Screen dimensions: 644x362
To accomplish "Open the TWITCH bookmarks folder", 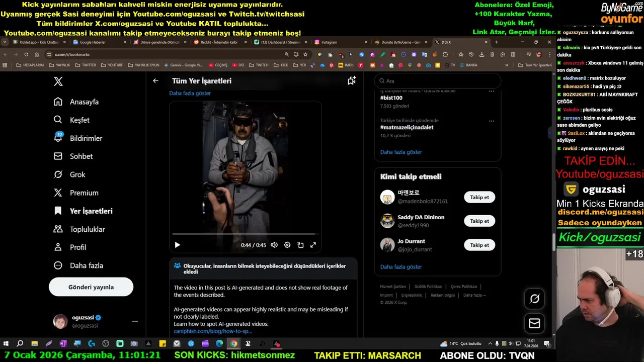I will [259, 65].
